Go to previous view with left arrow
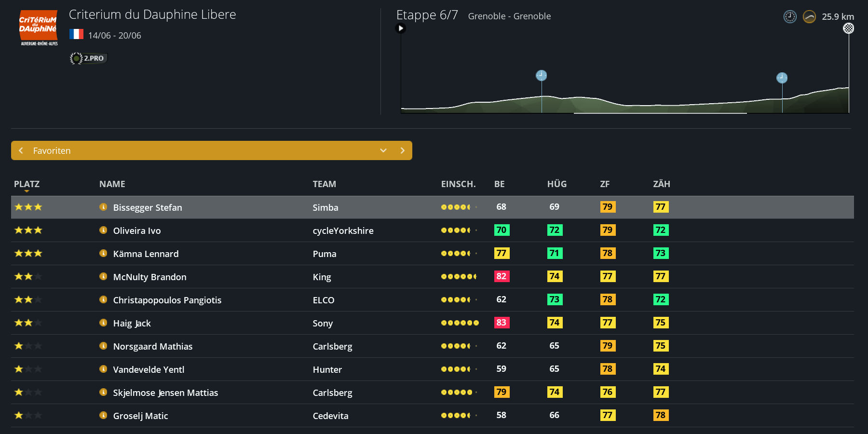This screenshot has width=868, height=434. pos(21,150)
